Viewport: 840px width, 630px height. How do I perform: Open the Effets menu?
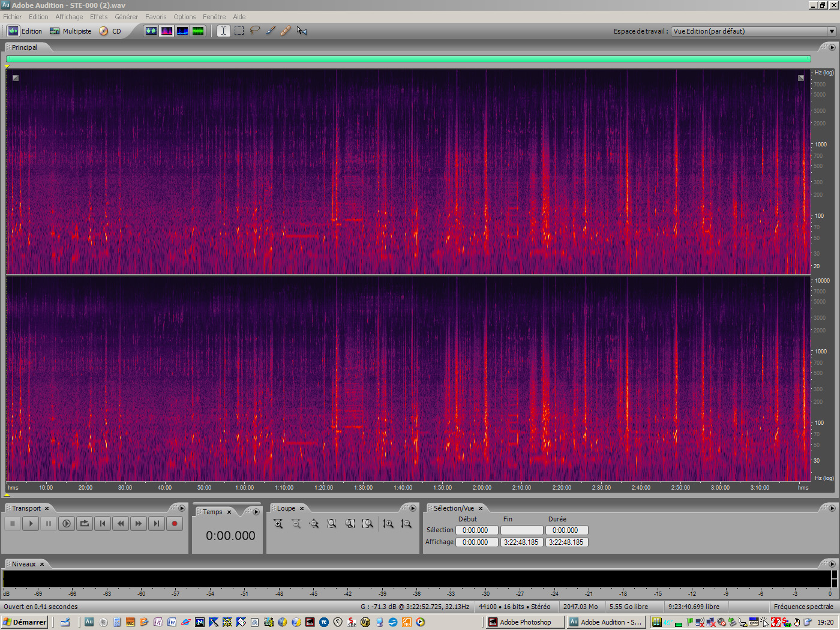click(x=98, y=16)
